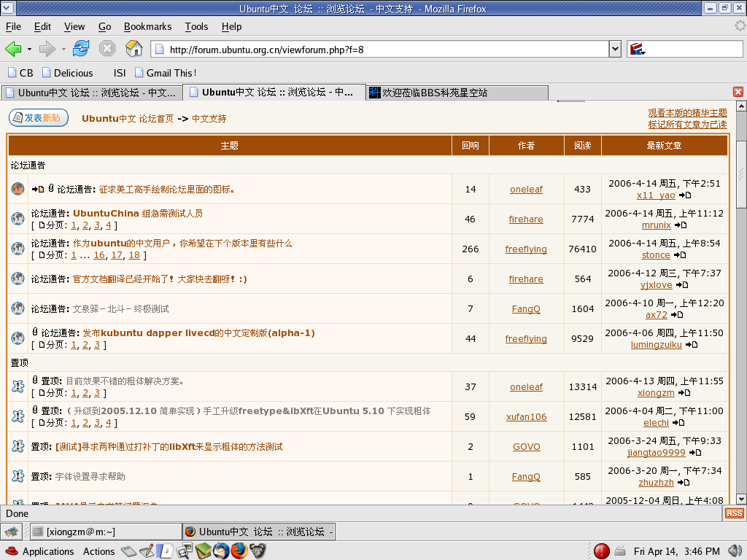Image resolution: width=747 pixels, height=560 pixels.
Task: Open the office document launcher icon
Action: click(166, 551)
